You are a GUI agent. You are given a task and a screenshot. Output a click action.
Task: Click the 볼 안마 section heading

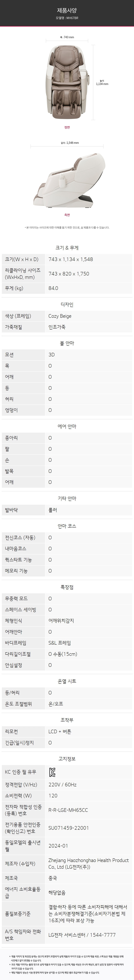[67, 343]
